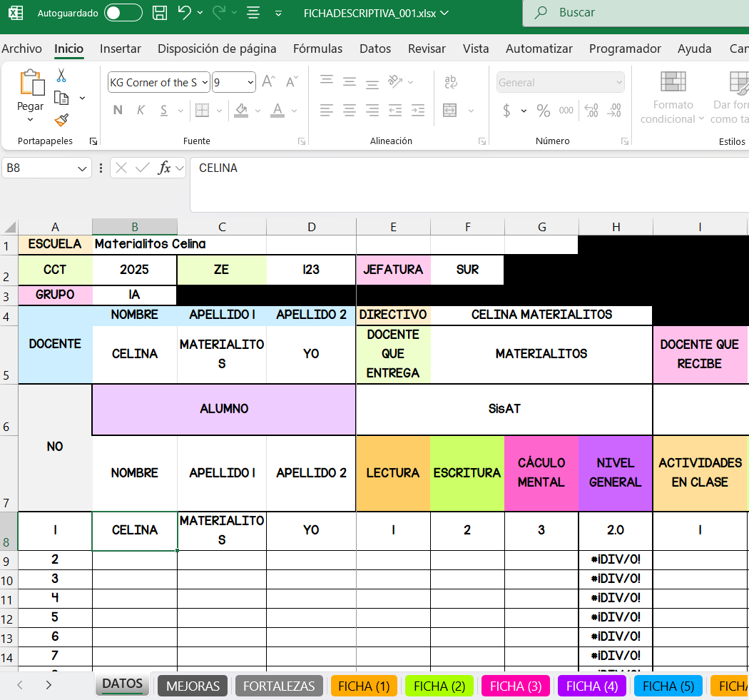Open the Archivo menu
The height and width of the screenshot is (700, 749).
click(21, 49)
